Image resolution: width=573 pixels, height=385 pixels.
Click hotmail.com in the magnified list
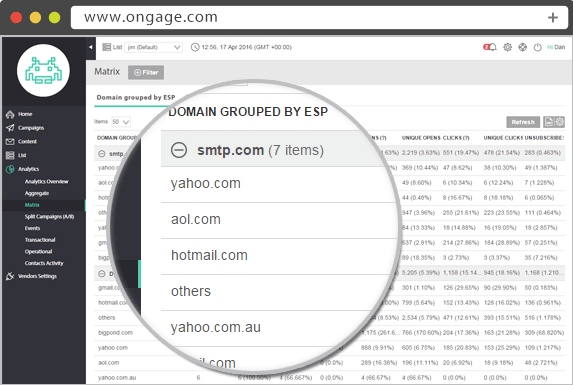[209, 255]
